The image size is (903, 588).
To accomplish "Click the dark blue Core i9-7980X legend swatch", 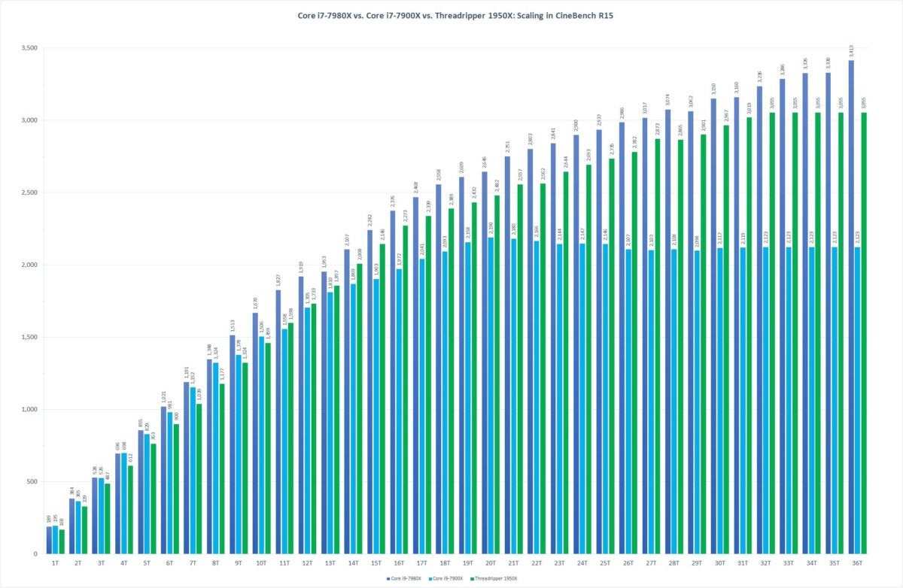I will [x=388, y=577].
